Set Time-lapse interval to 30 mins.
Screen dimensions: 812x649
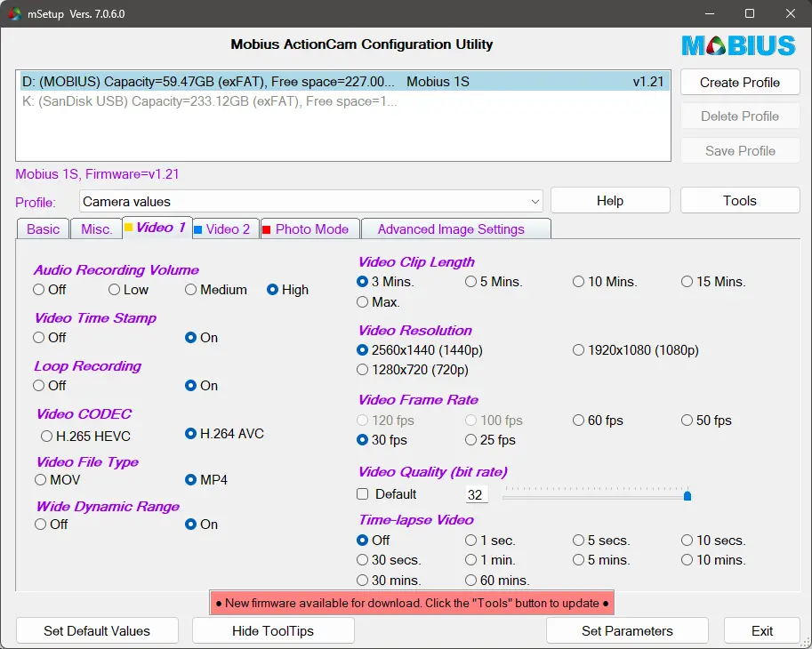(x=389, y=581)
